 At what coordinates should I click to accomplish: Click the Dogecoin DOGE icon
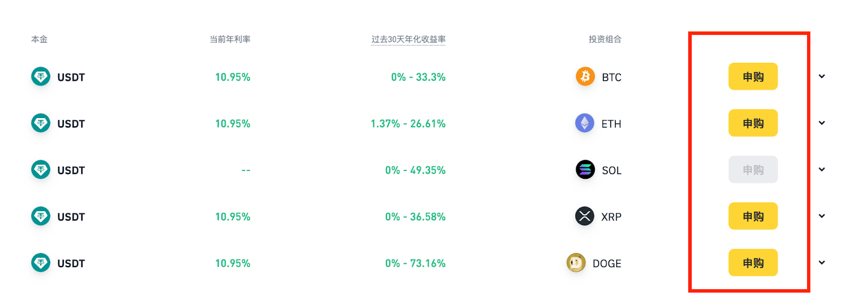[576, 263]
